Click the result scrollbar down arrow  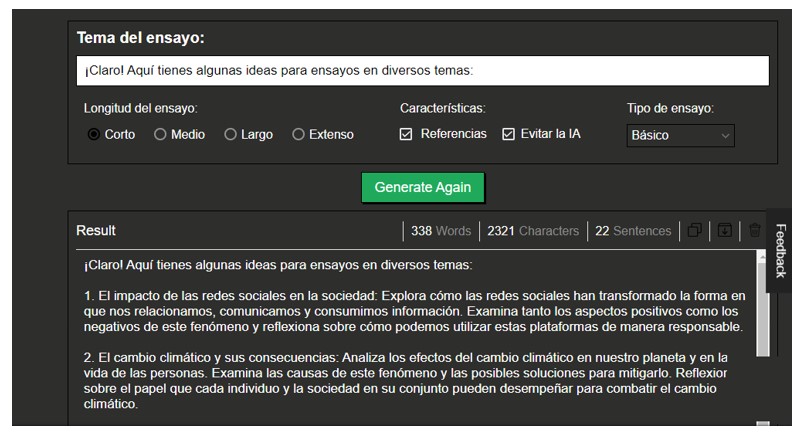click(762, 424)
